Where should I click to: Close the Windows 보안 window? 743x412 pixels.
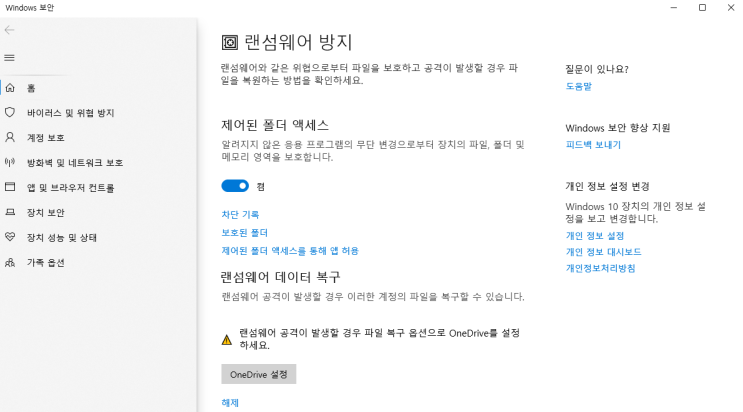731,8
